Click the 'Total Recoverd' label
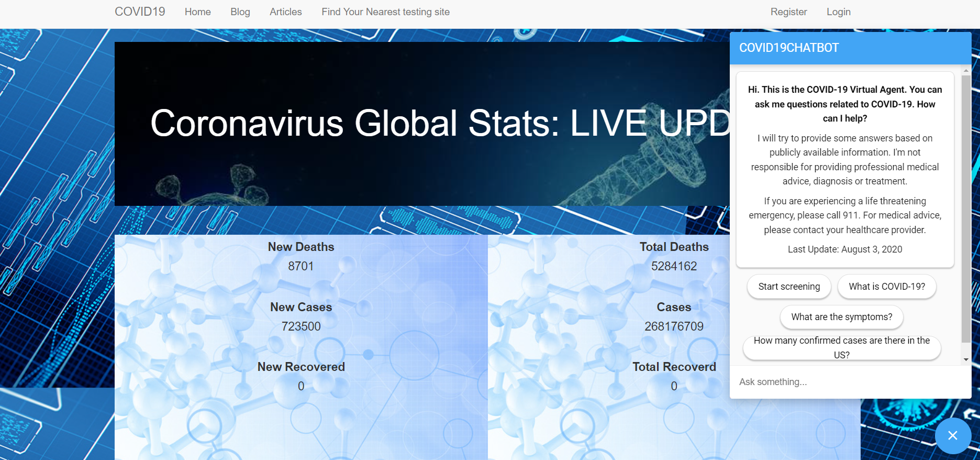The height and width of the screenshot is (460, 980). (674, 367)
